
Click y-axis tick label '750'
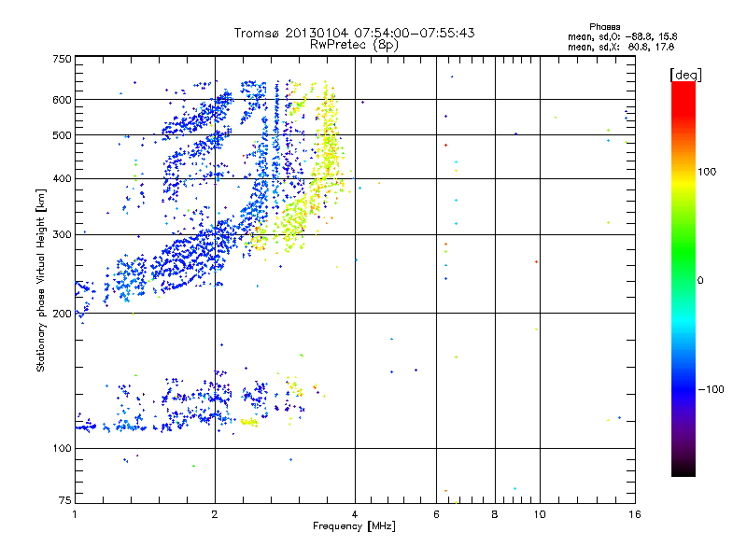pyautogui.click(x=62, y=59)
